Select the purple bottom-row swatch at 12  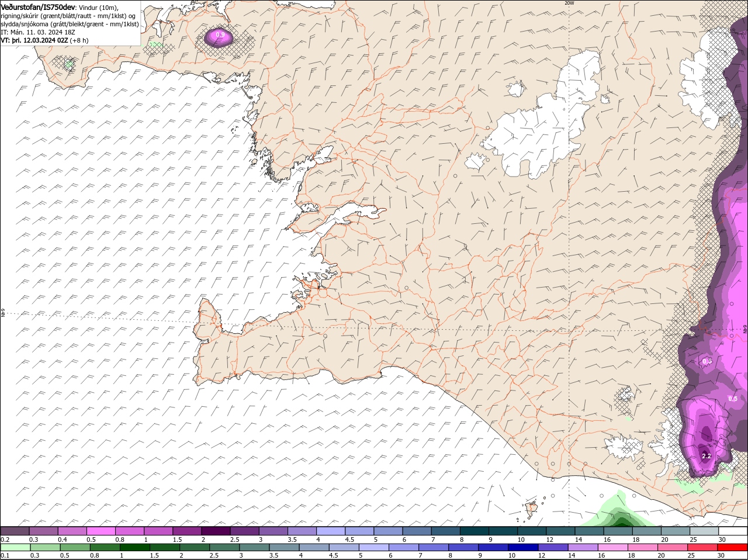(x=553, y=547)
